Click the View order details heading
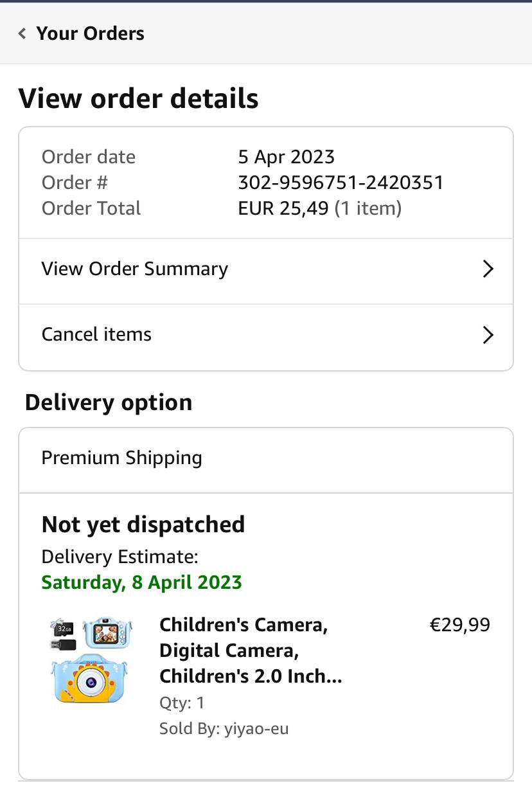The width and height of the screenshot is (532, 790). 139,99
